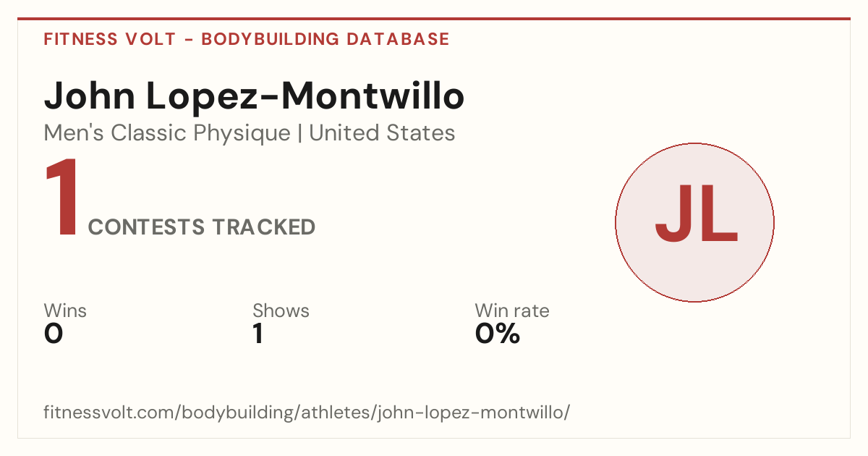868x456 pixels.
Task: Select the Men's Classic Physique division text
Action: (167, 133)
